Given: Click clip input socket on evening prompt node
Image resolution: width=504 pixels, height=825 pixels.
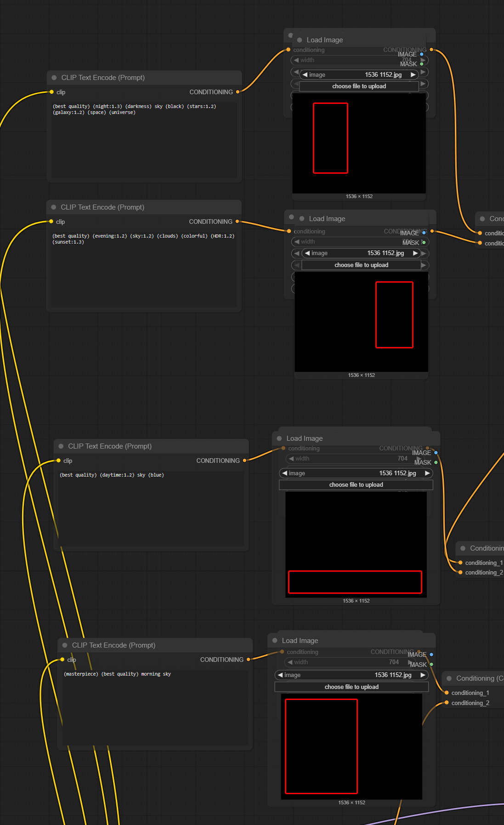Looking at the screenshot, I should [51, 222].
